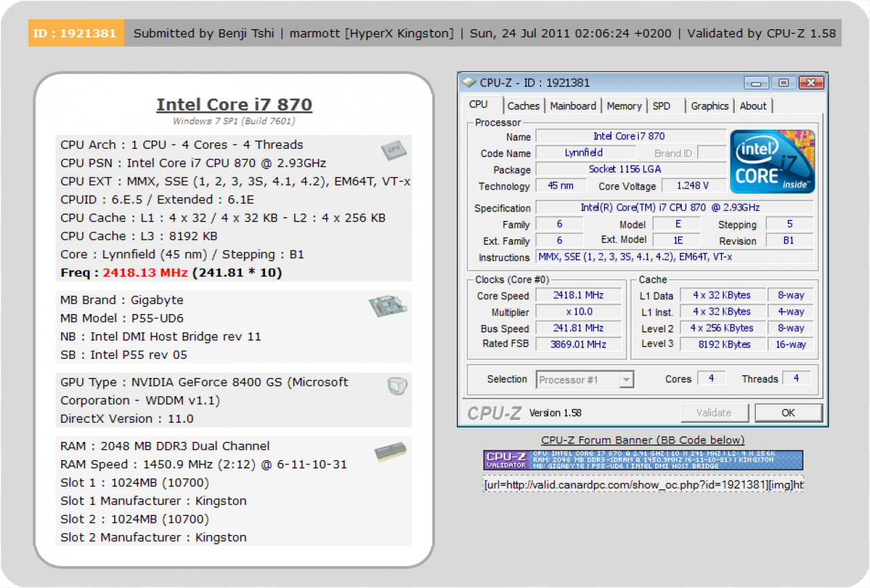Viewport: 870px width, 588px height.
Task: Click the Core Speed value 2418.1 MHz
Action: click(578, 295)
